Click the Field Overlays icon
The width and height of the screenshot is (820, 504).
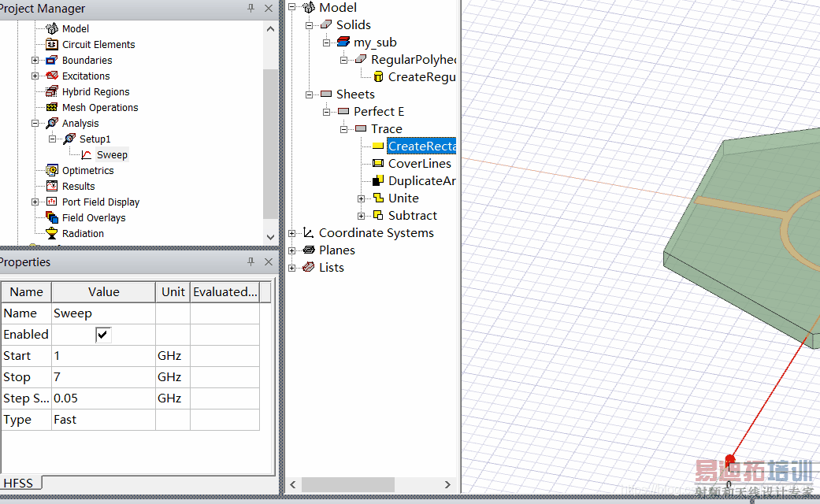click(52, 217)
